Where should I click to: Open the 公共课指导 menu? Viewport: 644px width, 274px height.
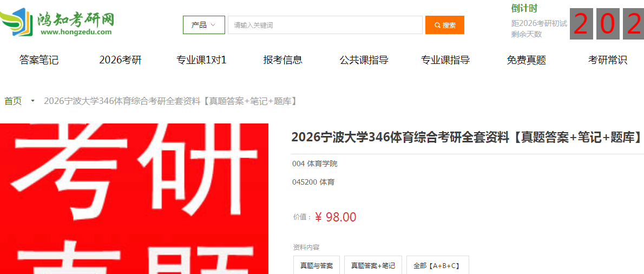pos(364,60)
